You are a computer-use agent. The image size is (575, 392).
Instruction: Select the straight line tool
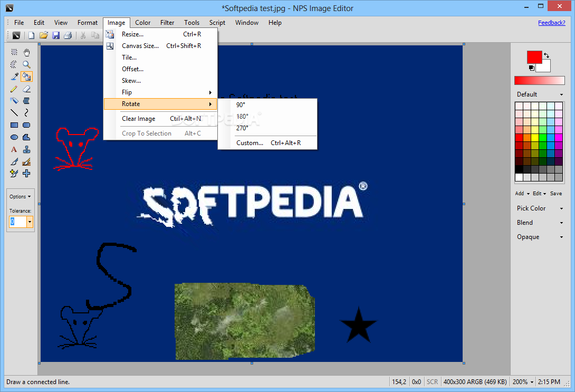[14, 113]
